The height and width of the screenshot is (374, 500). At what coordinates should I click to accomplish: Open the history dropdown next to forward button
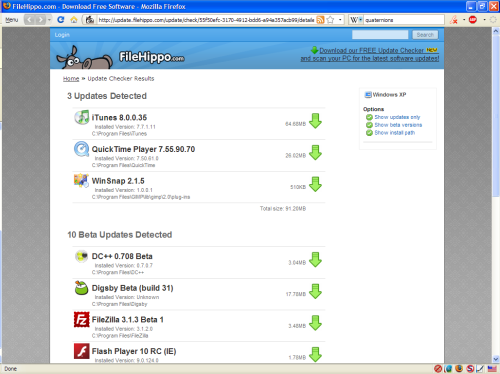point(49,20)
